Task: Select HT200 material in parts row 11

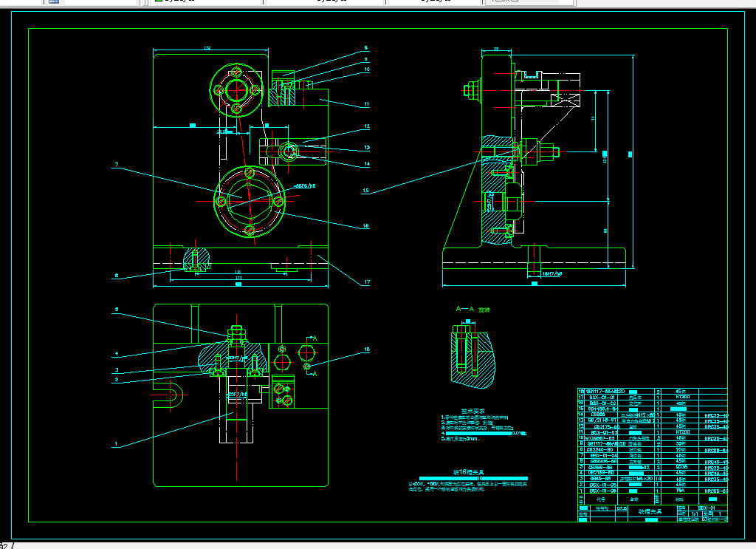Action: [x=683, y=432]
